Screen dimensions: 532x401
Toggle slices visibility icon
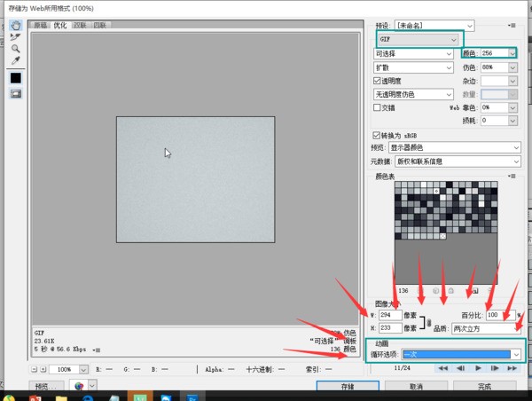(x=15, y=93)
